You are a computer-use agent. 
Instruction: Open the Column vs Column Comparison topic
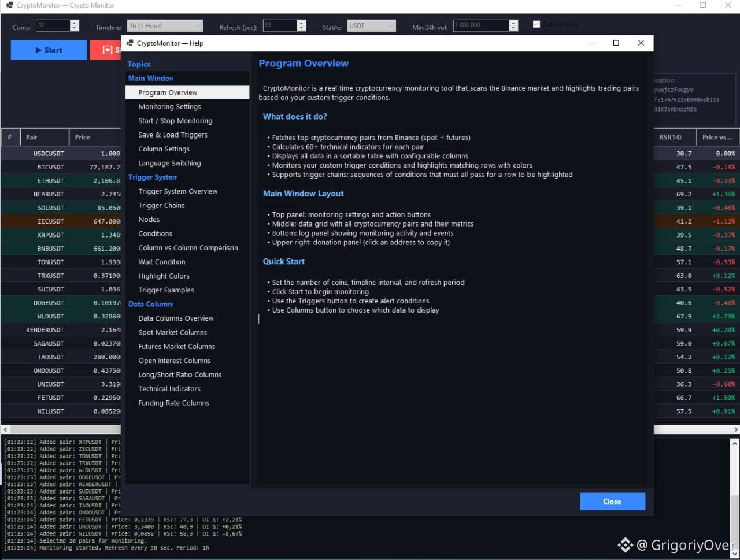(187, 248)
